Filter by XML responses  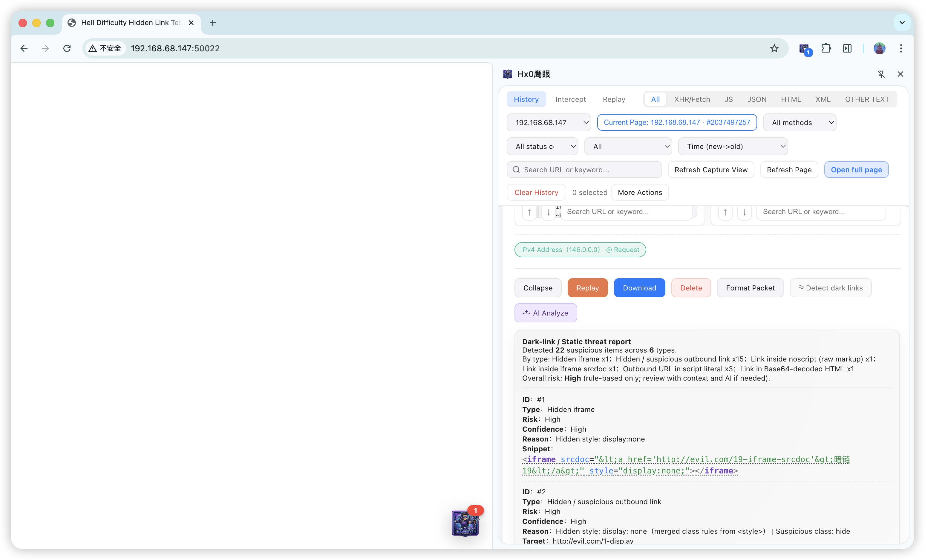[x=823, y=99]
